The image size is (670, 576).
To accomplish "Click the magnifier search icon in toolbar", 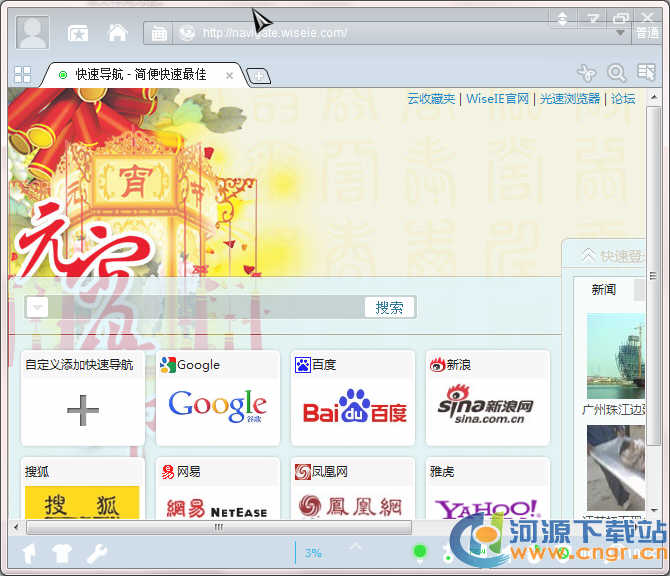I will (x=616, y=73).
